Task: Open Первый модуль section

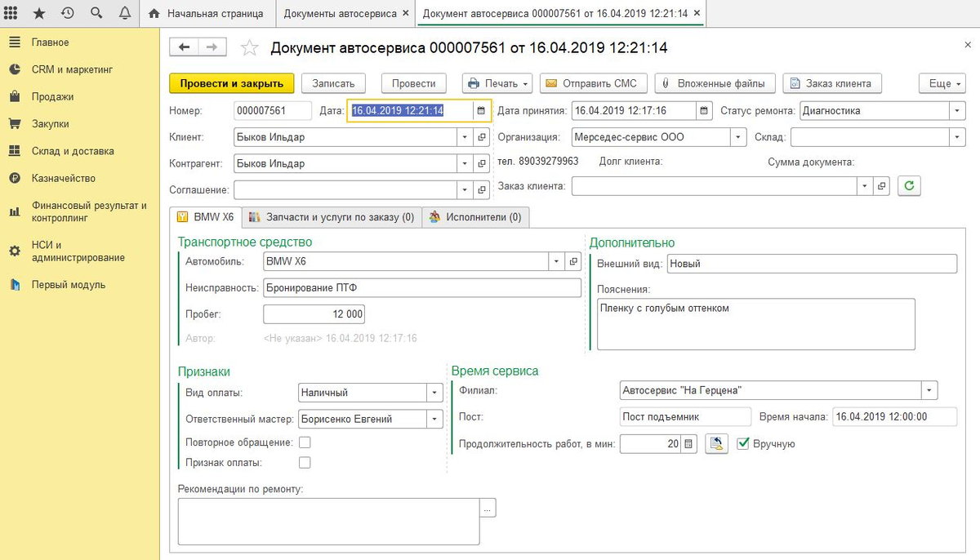Action: 68,285
